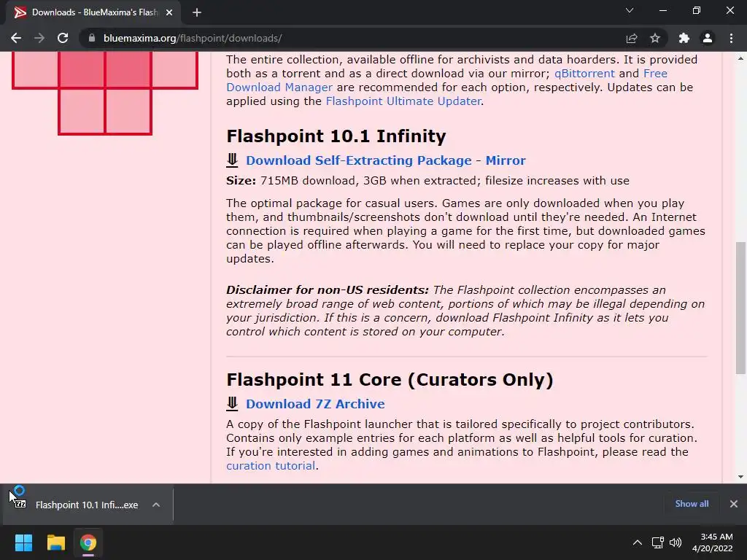The width and height of the screenshot is (747, 560).
Task: Click the page vertical scrollbar thumb
Action: [740, 308]
